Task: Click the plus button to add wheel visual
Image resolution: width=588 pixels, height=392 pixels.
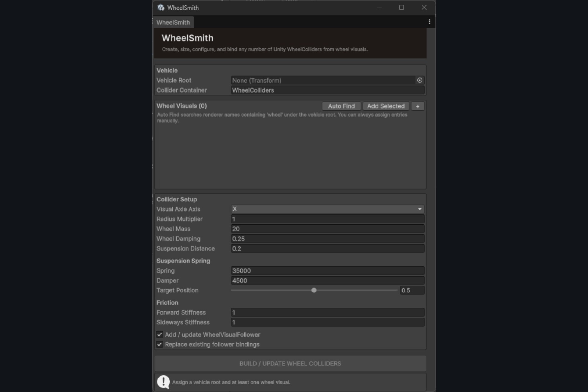Action: click(418, 106)
